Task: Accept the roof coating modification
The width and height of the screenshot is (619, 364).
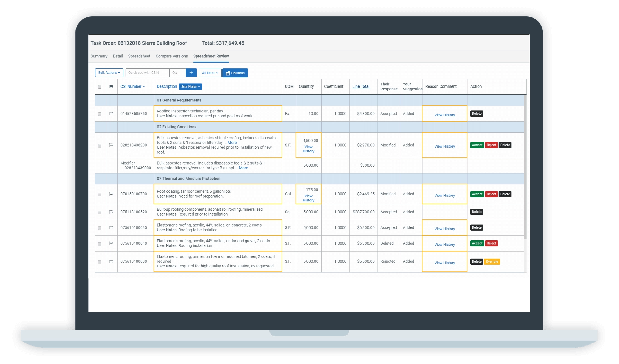Action: click(477, 194)
